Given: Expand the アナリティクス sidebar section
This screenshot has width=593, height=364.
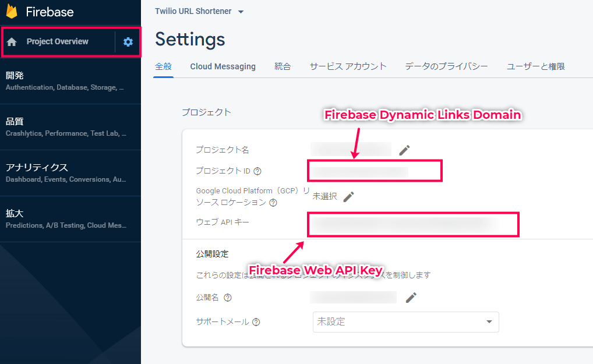Looking at the screenshot, I should tap(70, 173).
